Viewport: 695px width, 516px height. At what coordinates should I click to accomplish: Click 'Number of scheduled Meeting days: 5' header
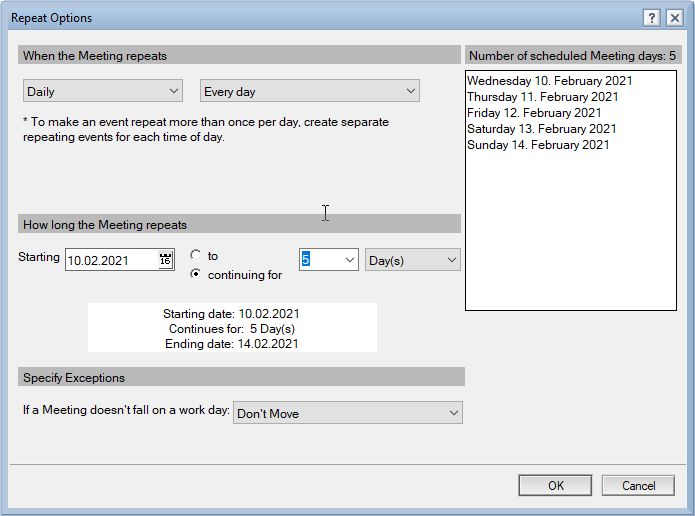click(x=572, y=55)
